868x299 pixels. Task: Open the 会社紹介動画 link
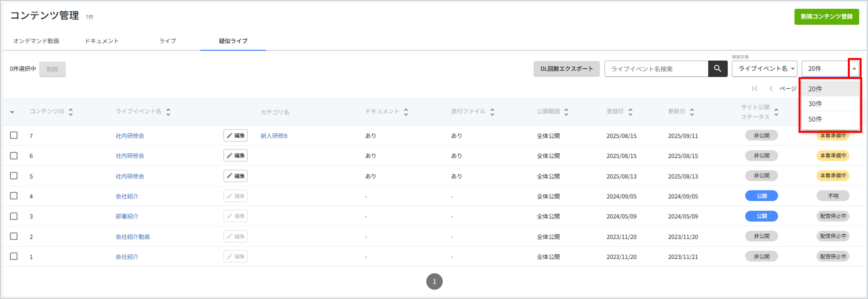(133, 237)
